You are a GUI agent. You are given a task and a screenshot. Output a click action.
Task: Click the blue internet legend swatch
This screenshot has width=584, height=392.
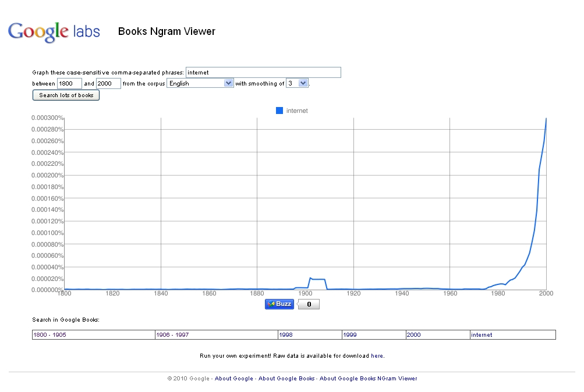click(279, 111)
